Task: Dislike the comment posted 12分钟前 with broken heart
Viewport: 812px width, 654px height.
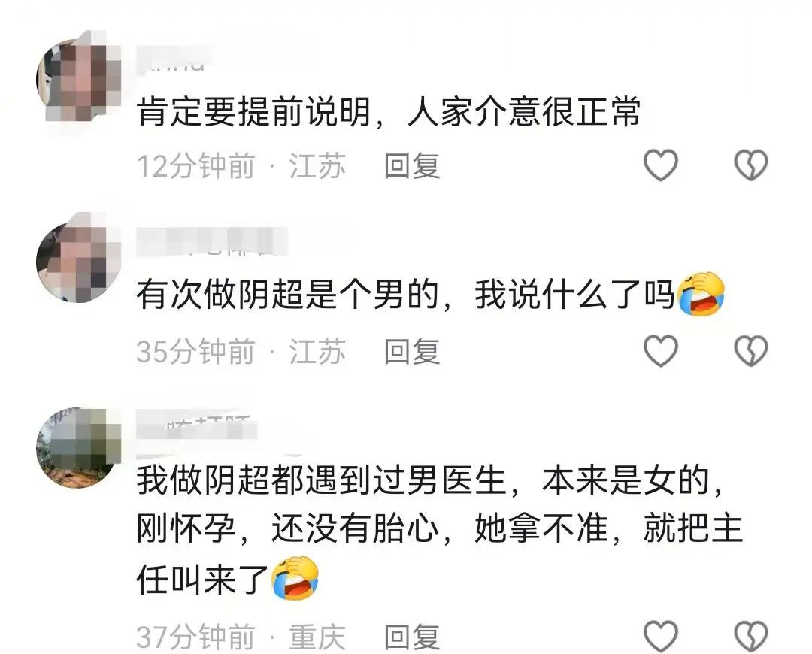Action: point(751,165)
